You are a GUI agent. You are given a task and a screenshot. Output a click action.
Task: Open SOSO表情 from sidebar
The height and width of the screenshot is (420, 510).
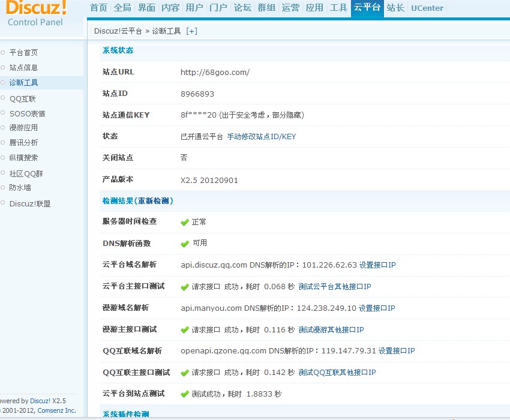pyautogui.click(x=27, y=113)
